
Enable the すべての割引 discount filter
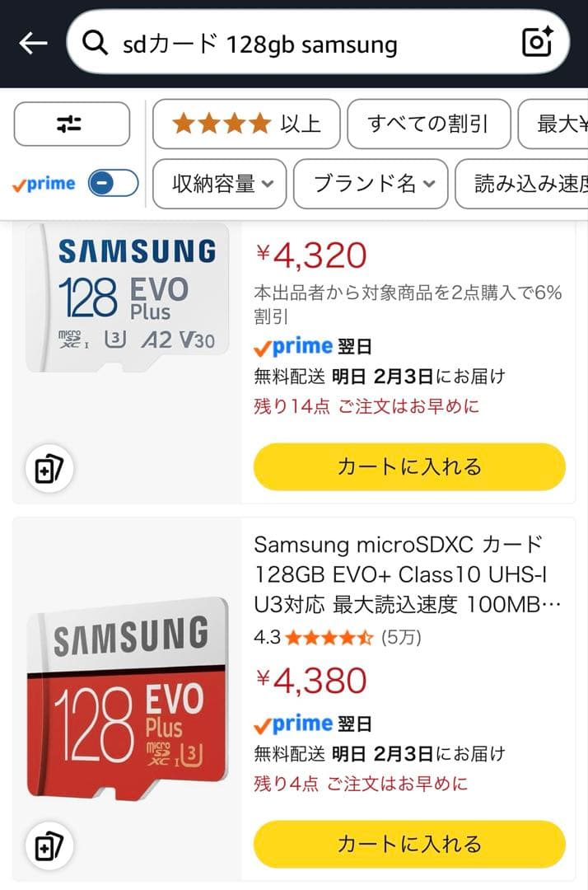[428, 124]
